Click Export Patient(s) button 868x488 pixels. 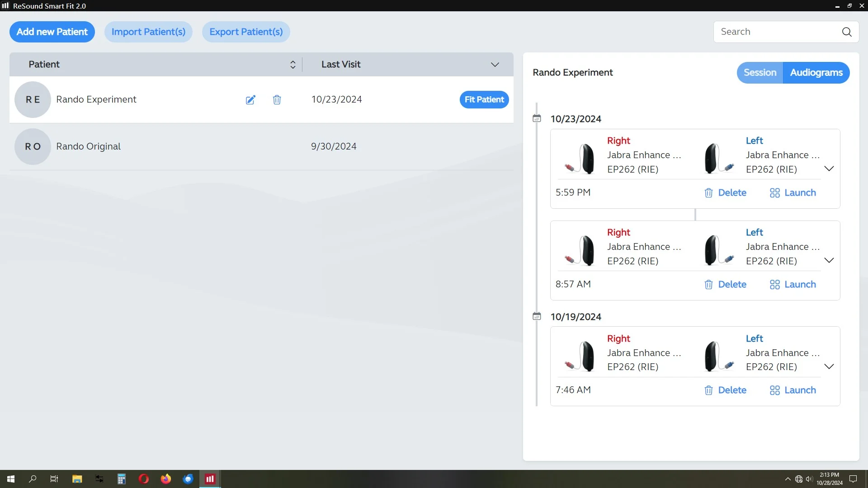click(246, 32)
